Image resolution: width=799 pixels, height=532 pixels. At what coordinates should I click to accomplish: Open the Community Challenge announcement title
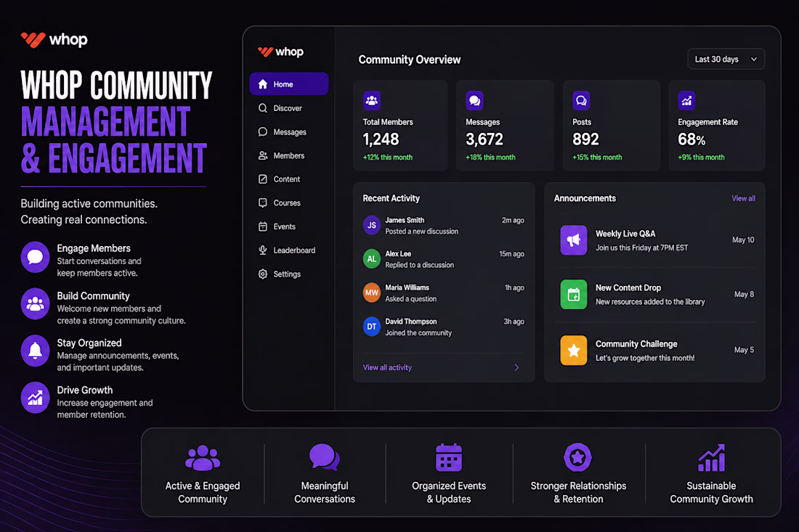[636, 343]
